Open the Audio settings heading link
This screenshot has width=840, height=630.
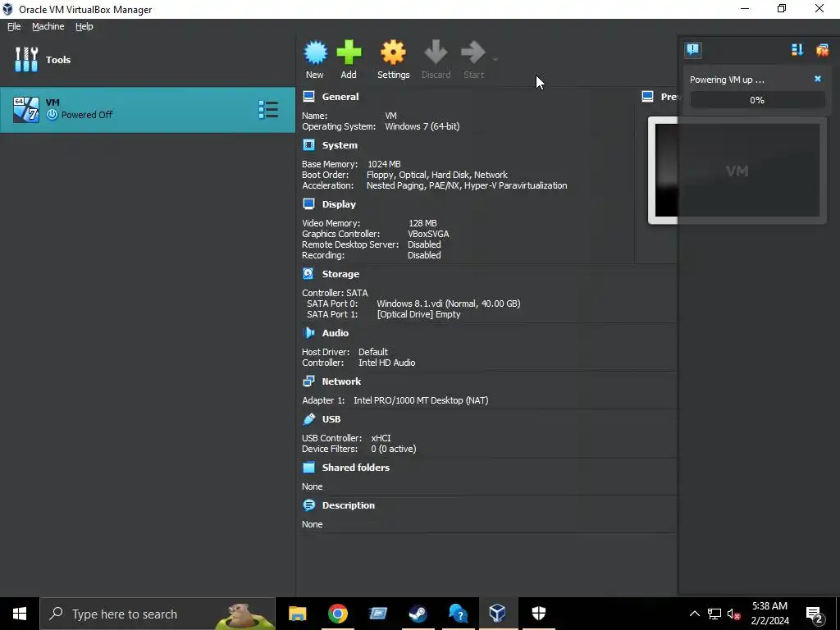(x=336, y=333)
